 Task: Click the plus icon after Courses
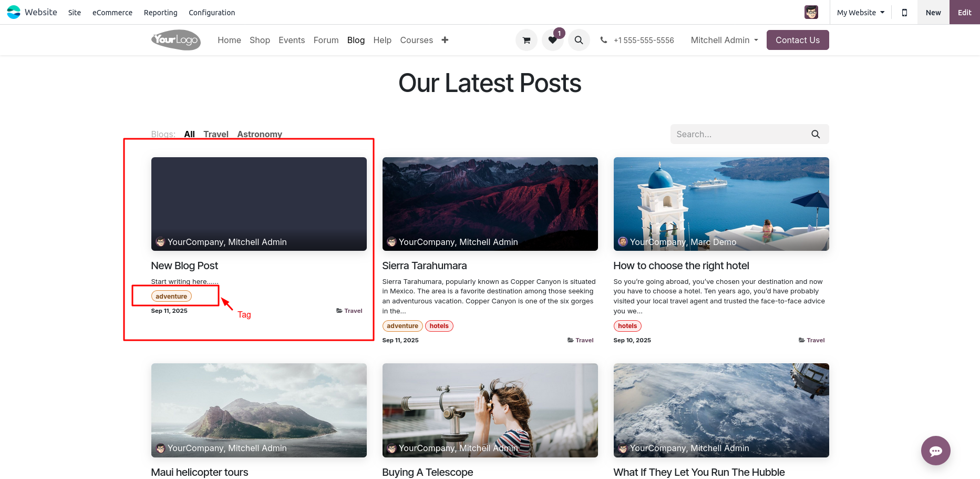pyautogui.click(x=445, y=40)
